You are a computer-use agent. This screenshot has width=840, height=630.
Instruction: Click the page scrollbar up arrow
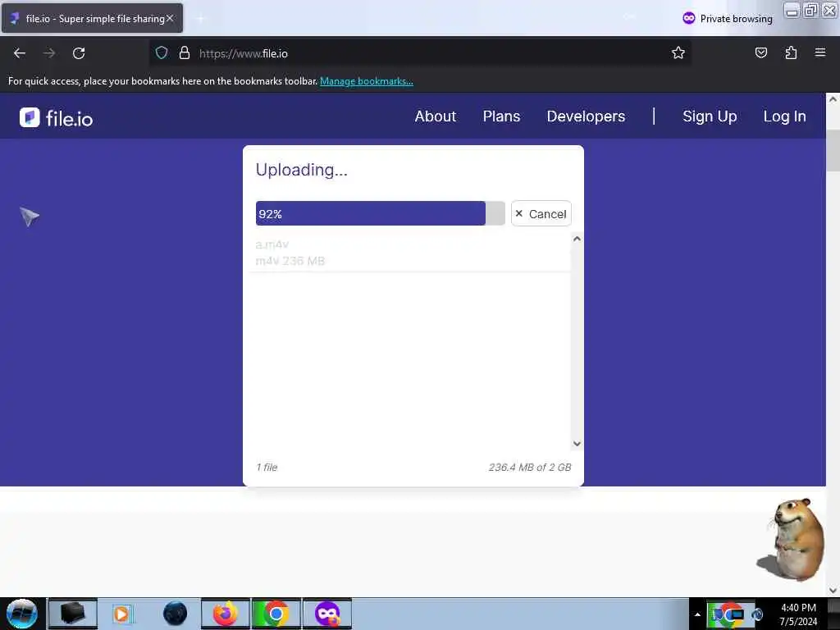coord(833,99)
